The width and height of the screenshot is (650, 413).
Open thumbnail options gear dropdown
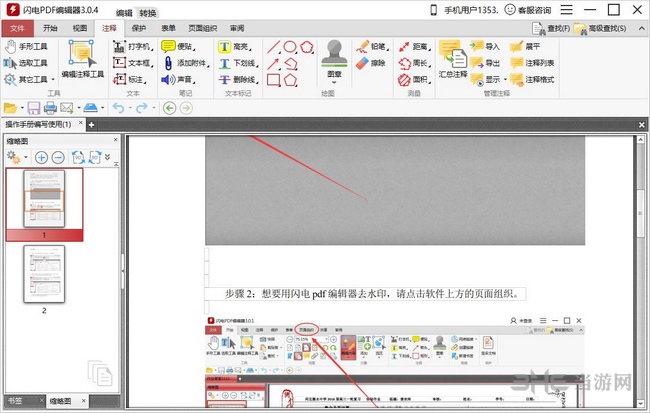pyautogui.click(x=26, y=158)
